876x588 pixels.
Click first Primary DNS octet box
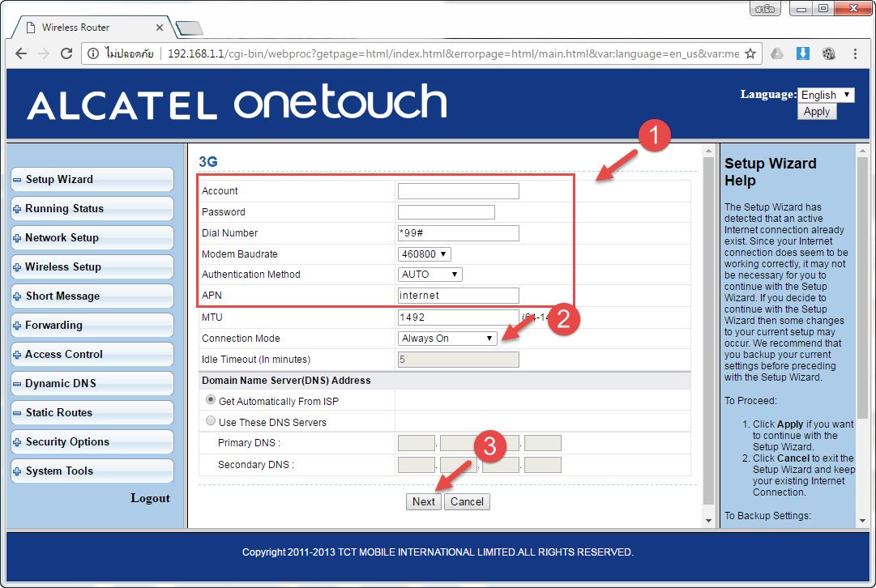[x=417, y=443]
